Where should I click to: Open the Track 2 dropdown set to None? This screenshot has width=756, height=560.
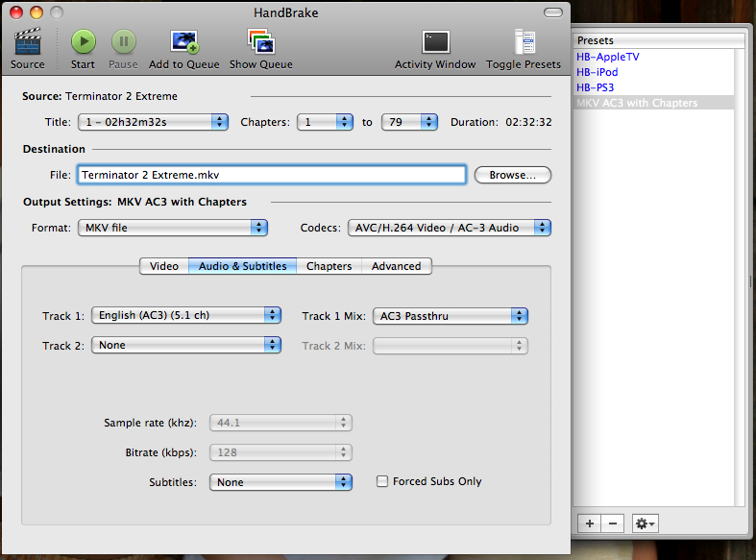pyautogui.click(x=186, y=345)
